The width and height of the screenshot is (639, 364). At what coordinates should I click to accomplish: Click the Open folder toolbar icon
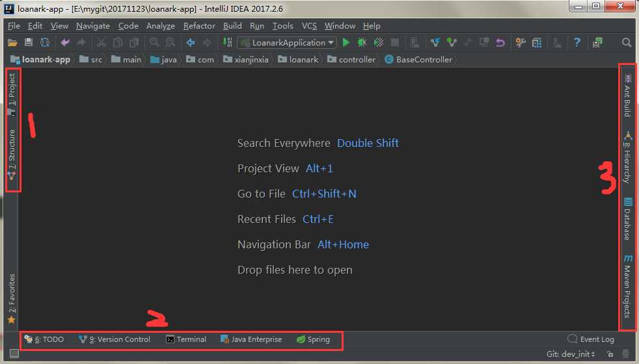pos(12,42)
